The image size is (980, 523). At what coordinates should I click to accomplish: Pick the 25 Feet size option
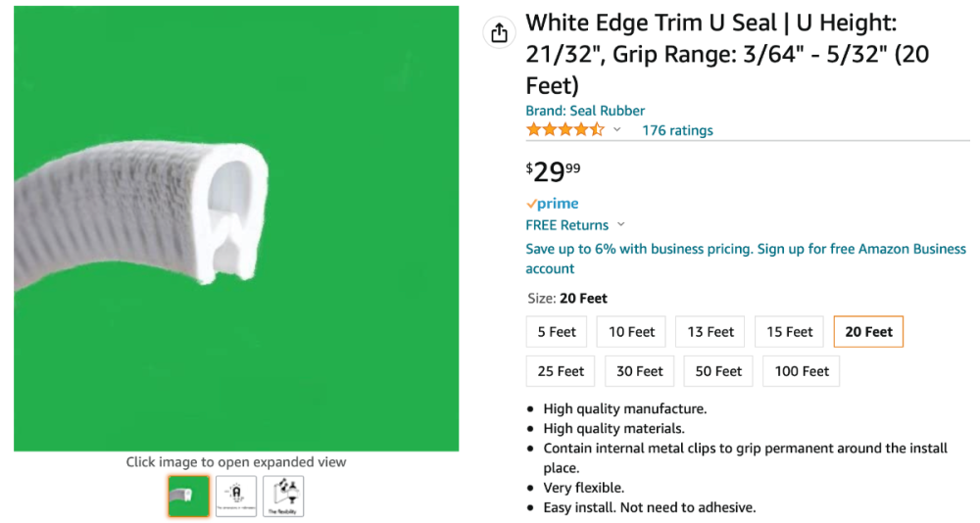coord(561,371)
